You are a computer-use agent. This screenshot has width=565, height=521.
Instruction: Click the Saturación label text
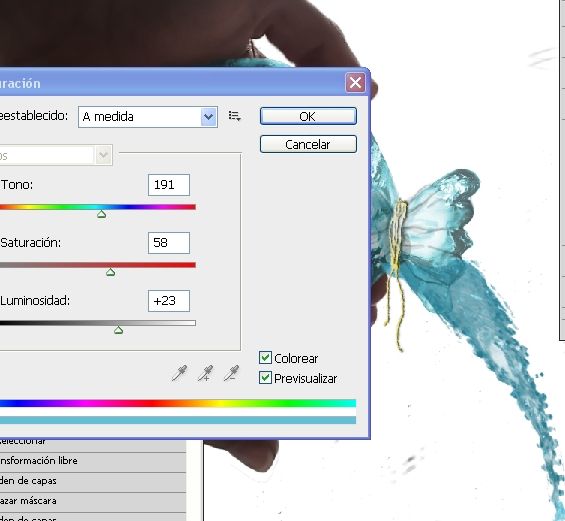[x=31, y=243]
